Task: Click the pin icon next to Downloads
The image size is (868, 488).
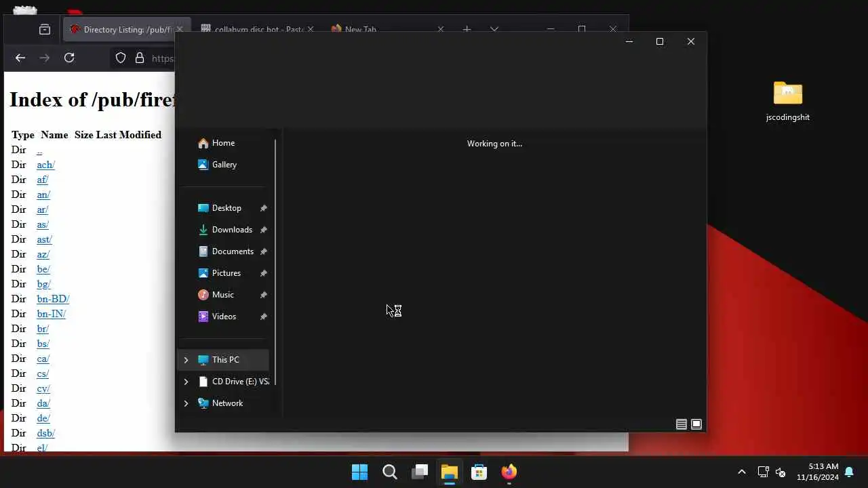Action: pyautogui.click(x=264, y=230)
